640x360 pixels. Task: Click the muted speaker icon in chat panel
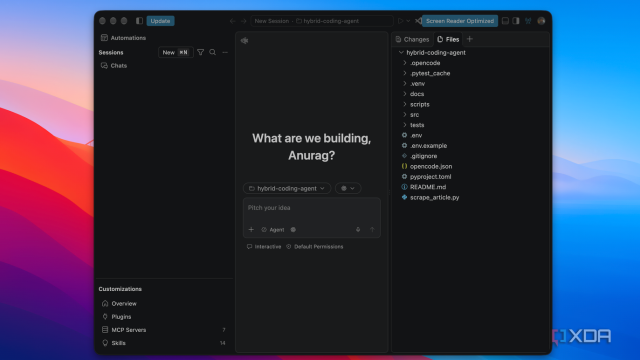244,40
